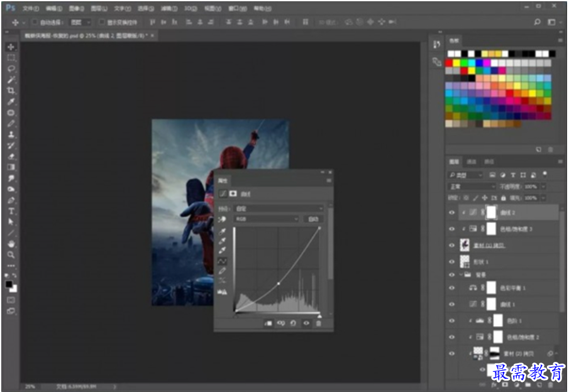Select the Magic Wand tool

(x=11, y=79)
